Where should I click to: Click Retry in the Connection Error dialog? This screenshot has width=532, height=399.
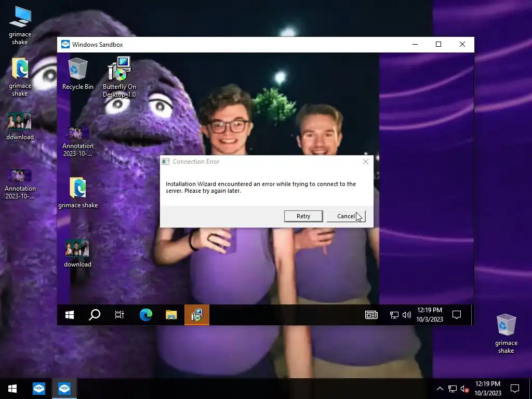click(303, 216)
